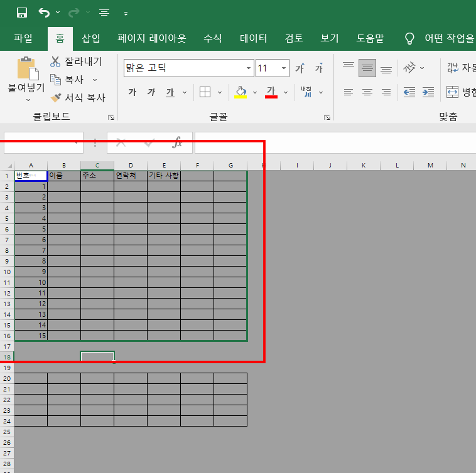The width and height of the screenshot is (476, 473).
Task: Click cell containing 이름
Action: point(64,176)
